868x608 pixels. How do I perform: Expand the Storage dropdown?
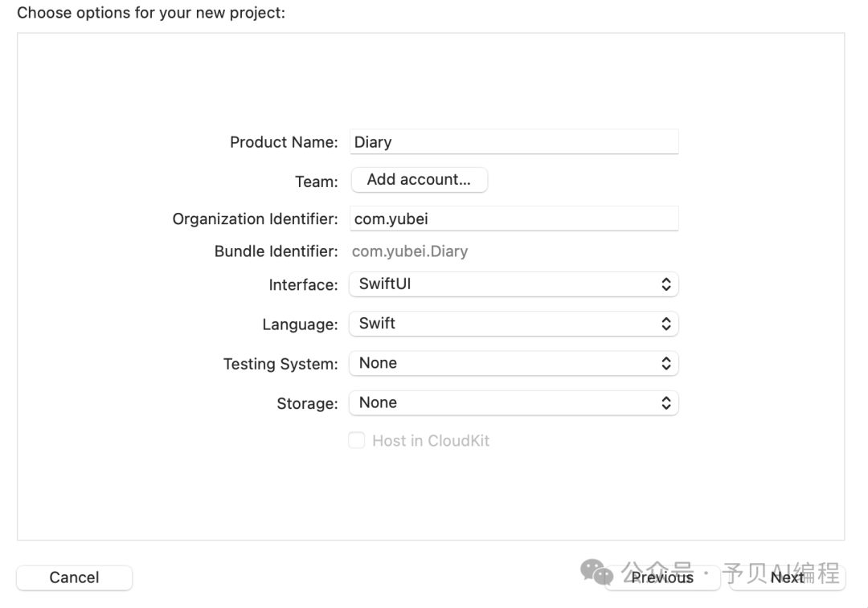tap(514, 402)
